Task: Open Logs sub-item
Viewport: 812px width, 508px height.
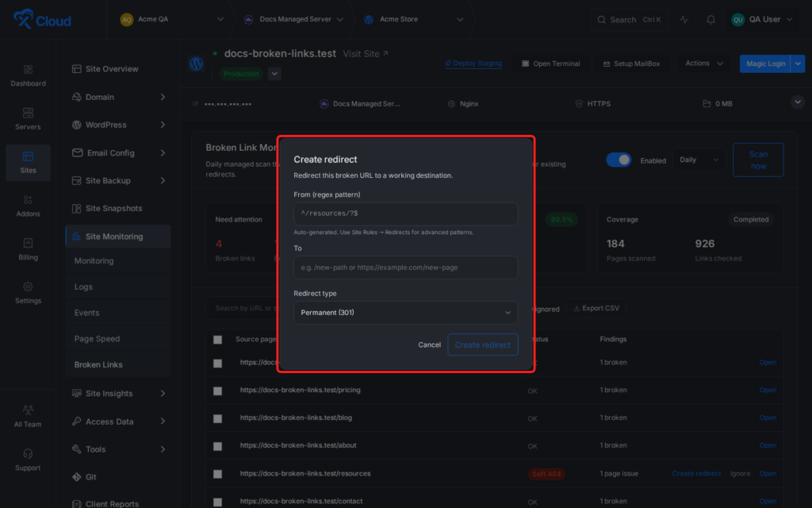Action: point(118,287)
